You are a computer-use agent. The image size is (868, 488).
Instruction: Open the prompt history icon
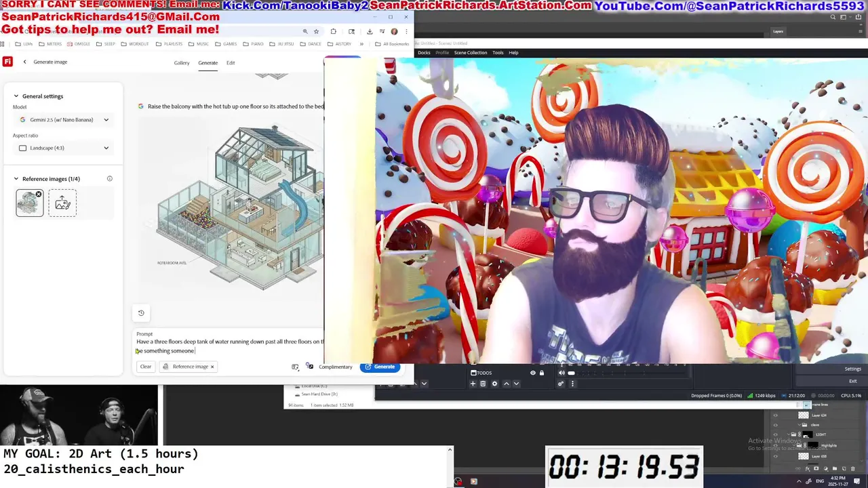point(141,313)
